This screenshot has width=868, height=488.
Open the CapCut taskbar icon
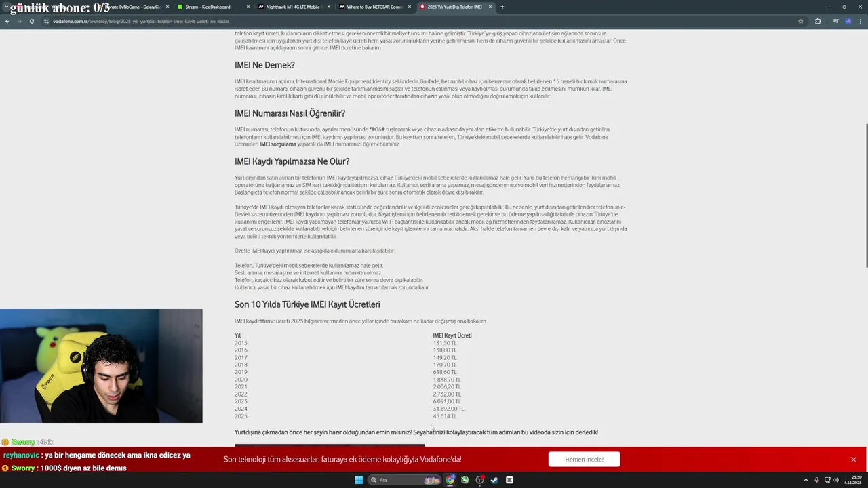(509, 480)
